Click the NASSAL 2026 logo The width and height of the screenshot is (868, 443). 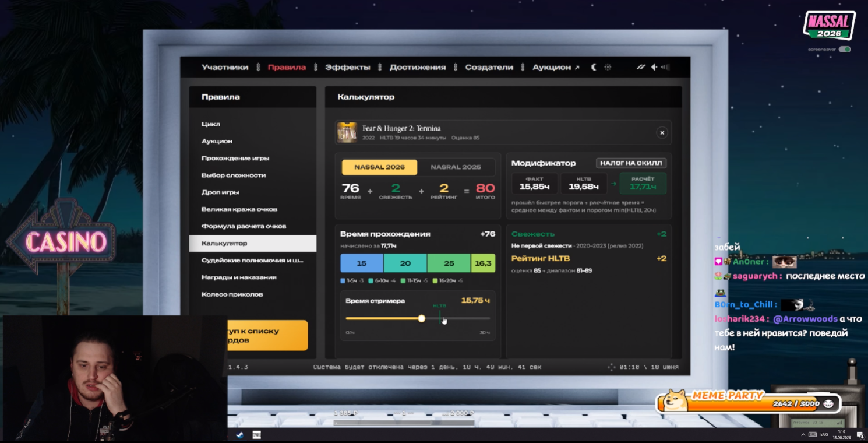click(x=829, y=26)
